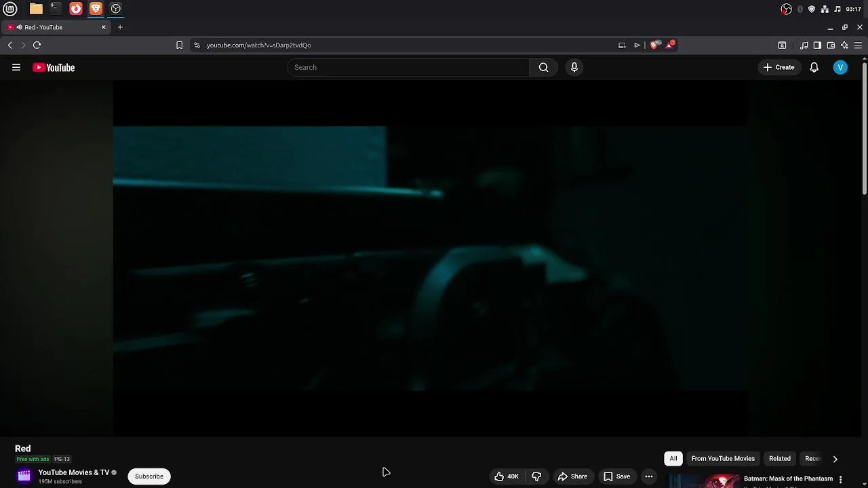Screen dimensions: 868x488
Task: Click the Red video title
Action: point(23,449)
